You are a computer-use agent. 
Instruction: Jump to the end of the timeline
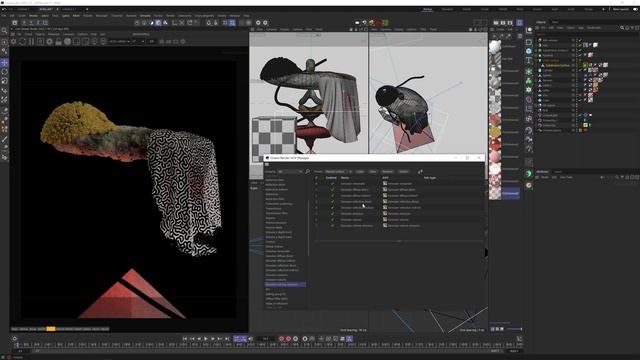click(x=227, y=339)
